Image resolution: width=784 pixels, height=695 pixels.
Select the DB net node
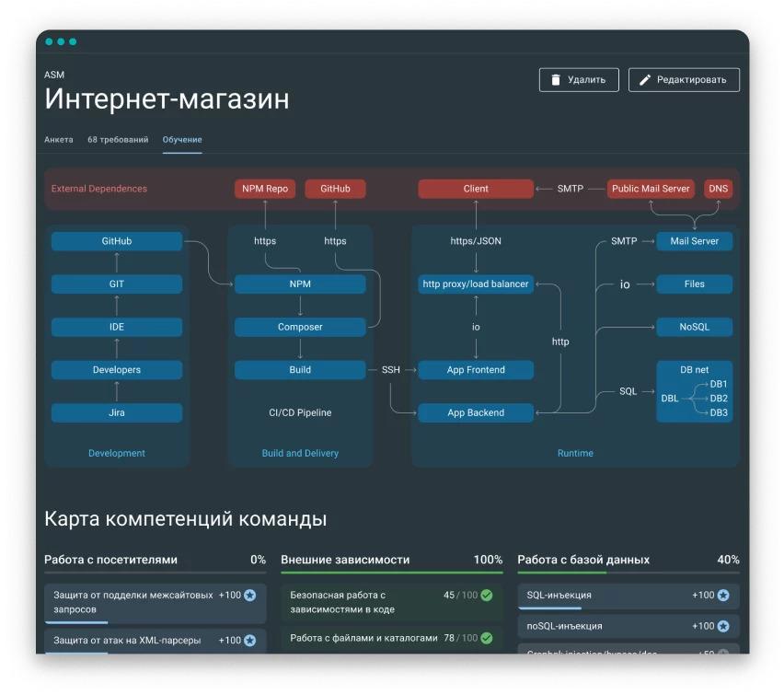click(x=695, y=391)
